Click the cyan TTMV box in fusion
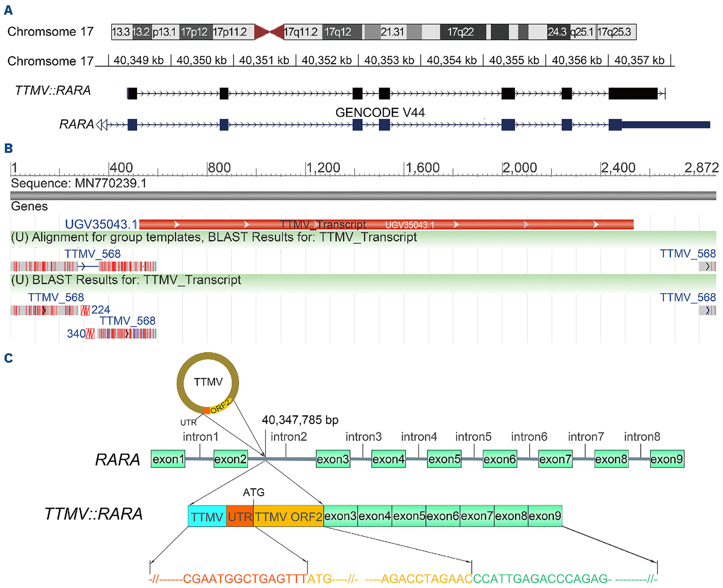Viewport: 723px width, 588px height. tap(207, 516)
